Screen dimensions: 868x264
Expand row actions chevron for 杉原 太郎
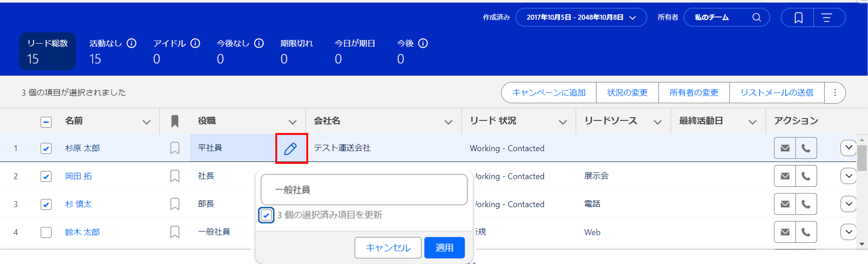tap(848, 148)
